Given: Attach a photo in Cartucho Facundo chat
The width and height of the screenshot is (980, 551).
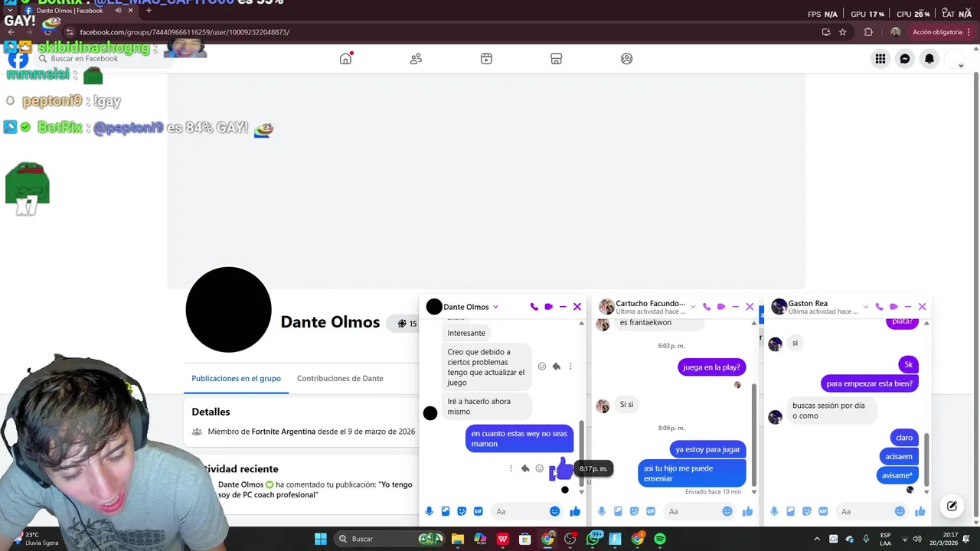Looking at the screenshot, I should 618,511.
